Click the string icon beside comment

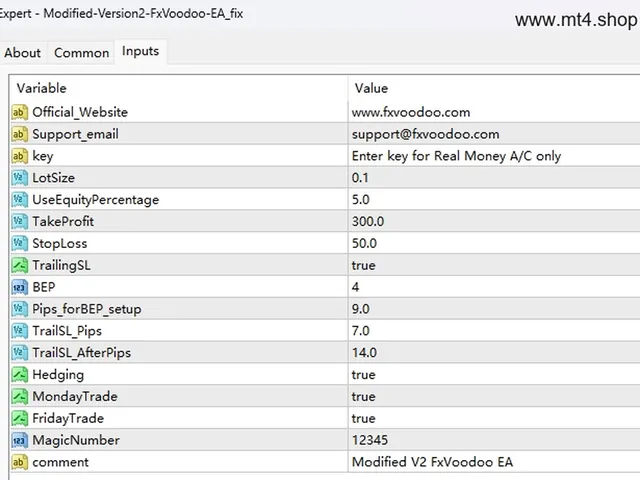point(20,462)
